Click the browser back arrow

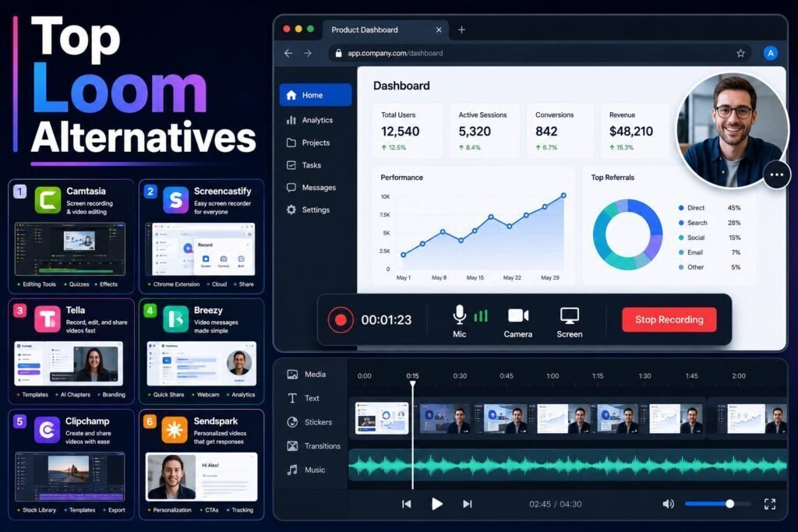288,53
